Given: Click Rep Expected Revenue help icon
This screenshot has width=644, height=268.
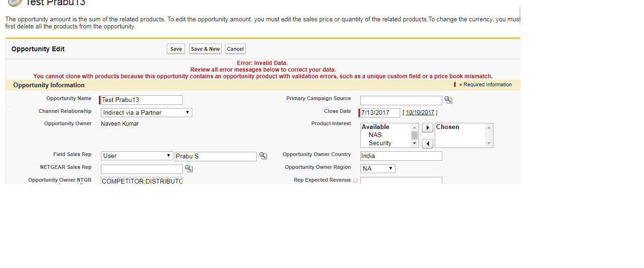Looking at the screenshot, I should (x=355, y=180).
